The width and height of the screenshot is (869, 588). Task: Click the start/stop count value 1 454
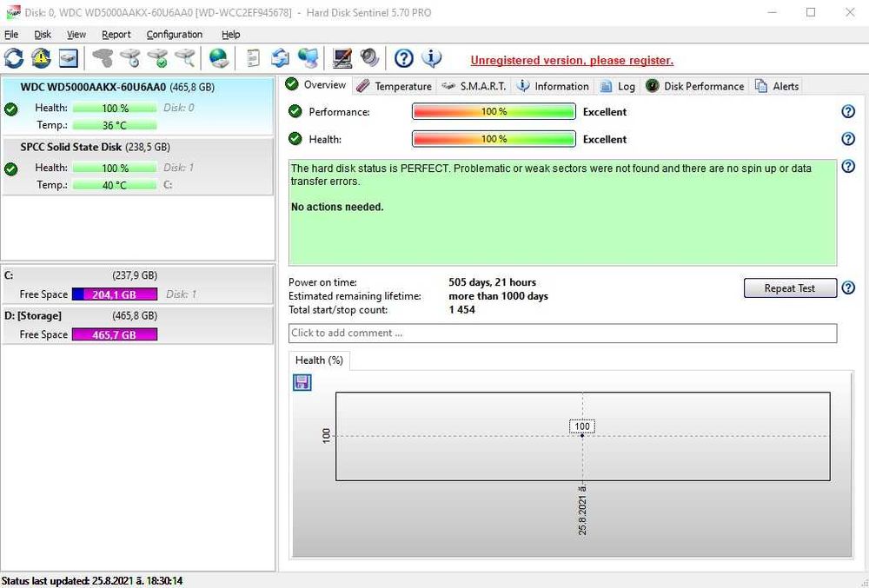(x=461, y=310)
